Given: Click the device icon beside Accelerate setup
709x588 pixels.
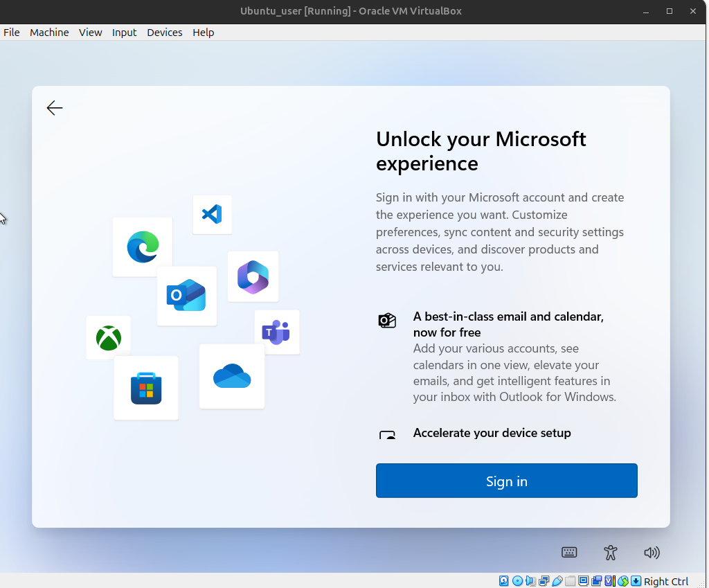Looking at the screenshot, I should pos(387,435).
